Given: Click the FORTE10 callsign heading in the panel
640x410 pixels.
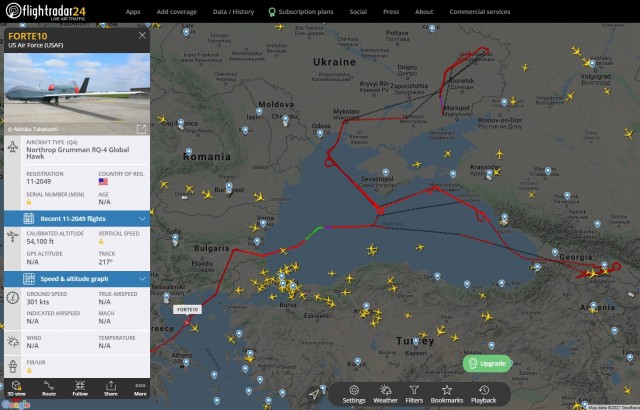Looking at the screenshot, I should coord(28,36).
